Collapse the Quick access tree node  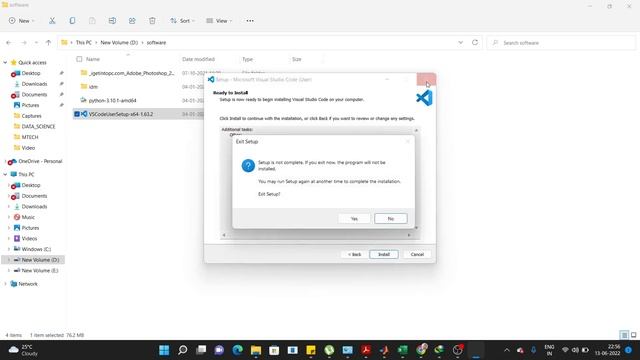5,62
